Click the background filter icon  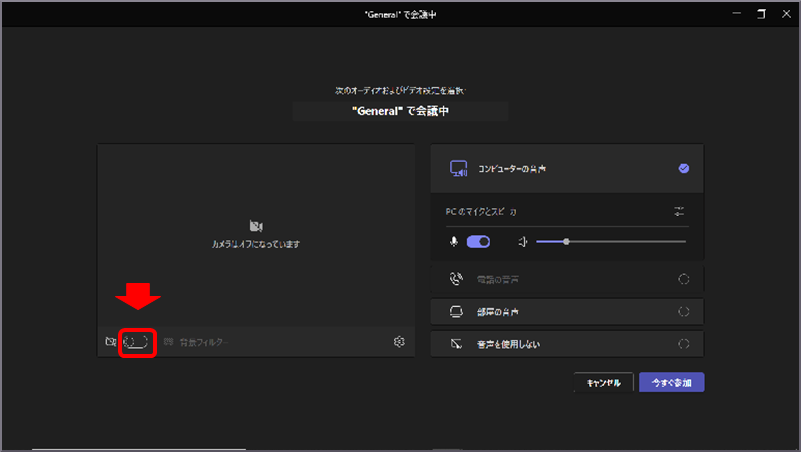(x=169, y=342)
